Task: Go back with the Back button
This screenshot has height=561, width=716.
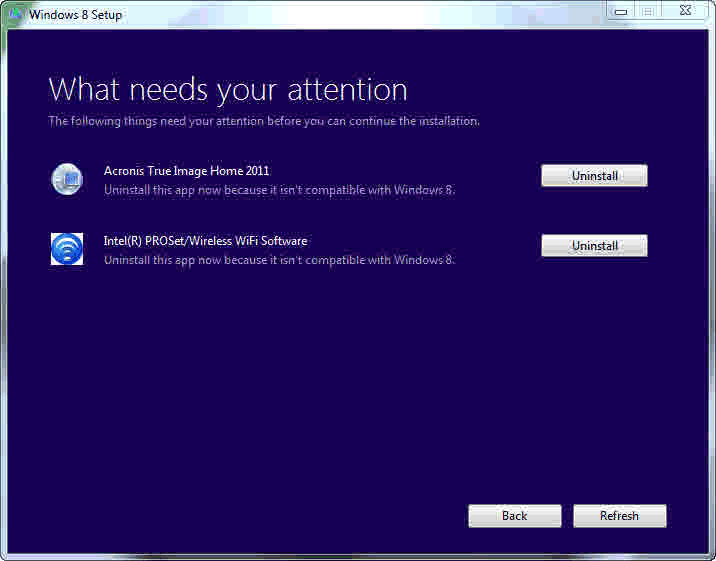Action: (x=515, y=516)
